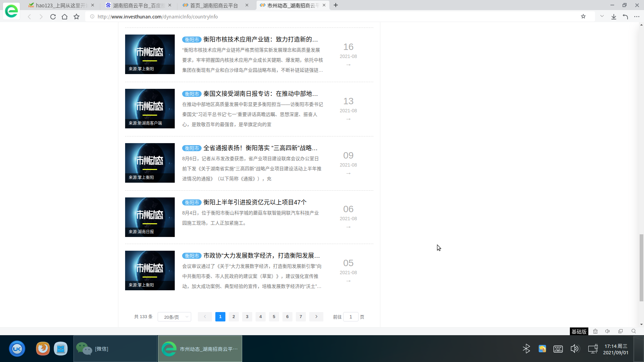Screen dimensions: 644x362
Task: Click arrow under date 13 2021-08
Action: coord(348,119)
